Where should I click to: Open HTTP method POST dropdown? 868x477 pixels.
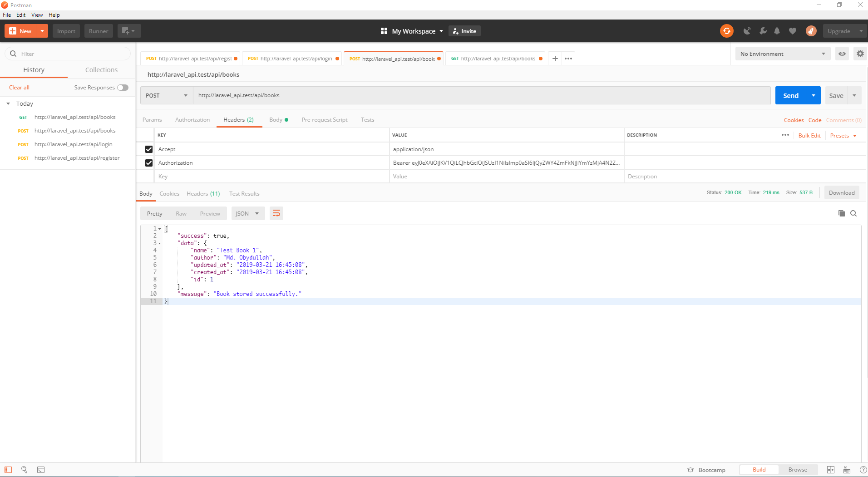[167, 95]
